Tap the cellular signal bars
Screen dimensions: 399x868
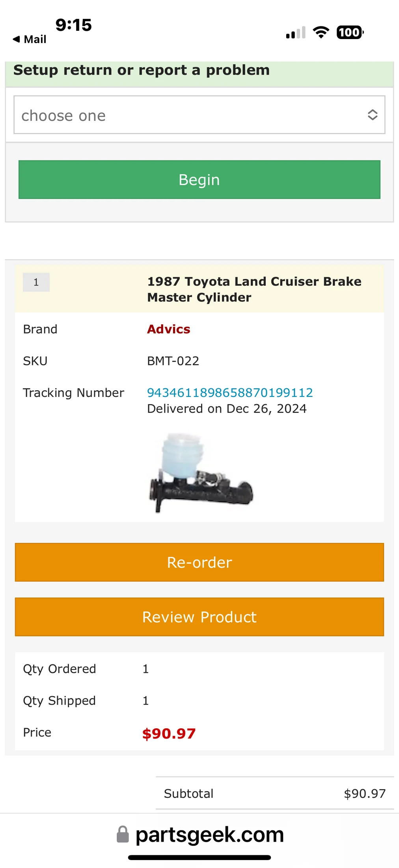296,33
